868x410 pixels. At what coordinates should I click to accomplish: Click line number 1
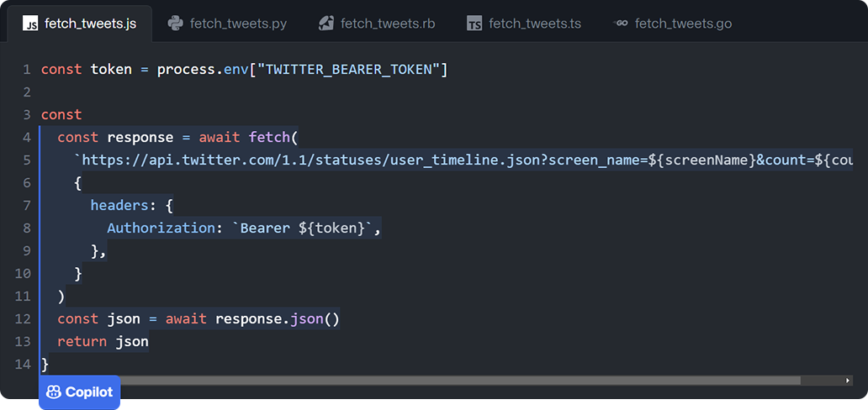27,70
